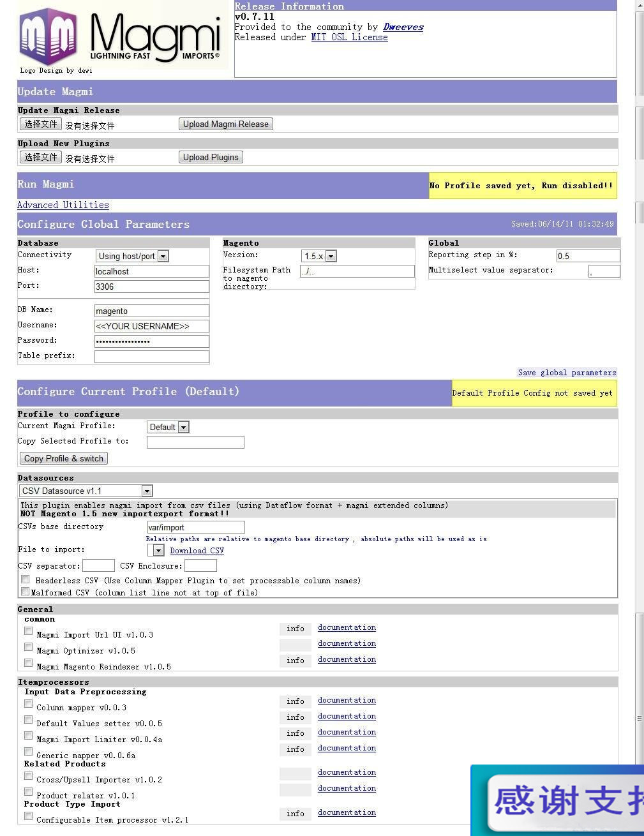
Task: Show info for Column mapper
Action: pos(296,701)
